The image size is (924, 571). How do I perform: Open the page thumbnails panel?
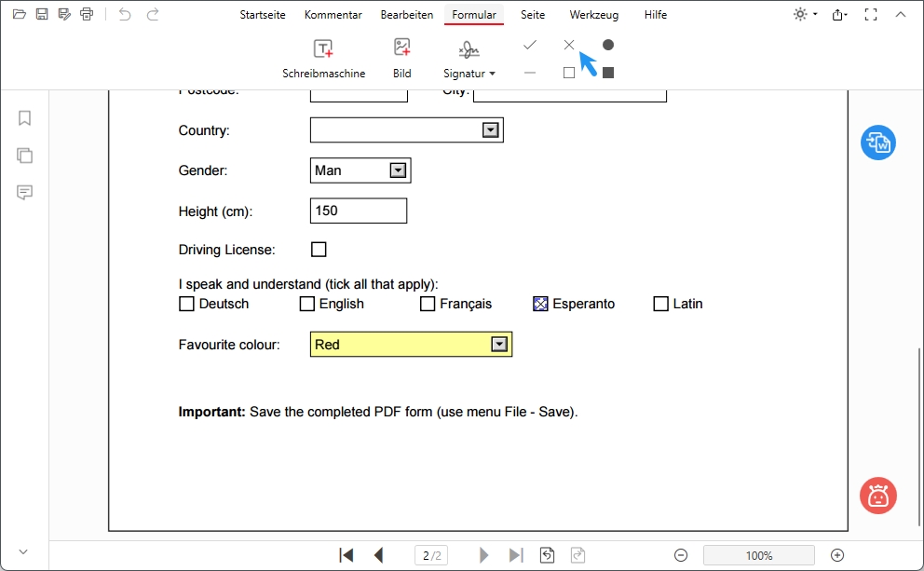(x=25, y=156)
